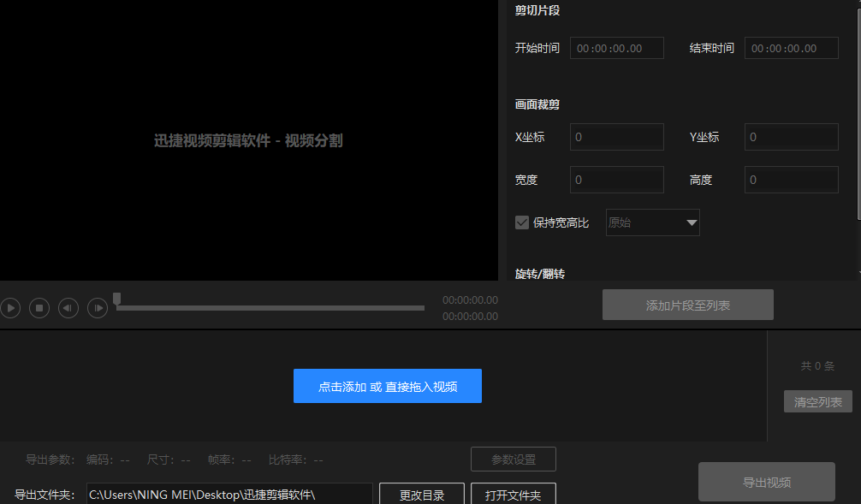This screenshot has height=504, width=861.
Task: Click 导出视频 button
Action: tap(767, 482)
